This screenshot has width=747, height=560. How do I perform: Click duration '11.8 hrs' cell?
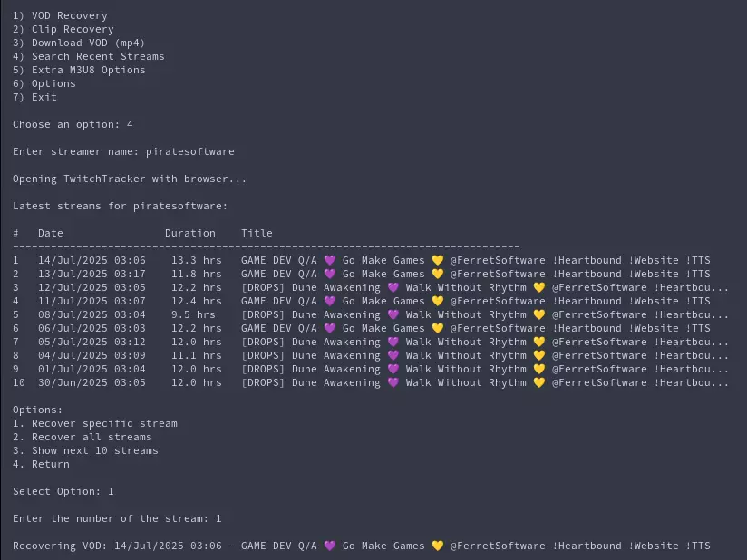click(197, 275)
